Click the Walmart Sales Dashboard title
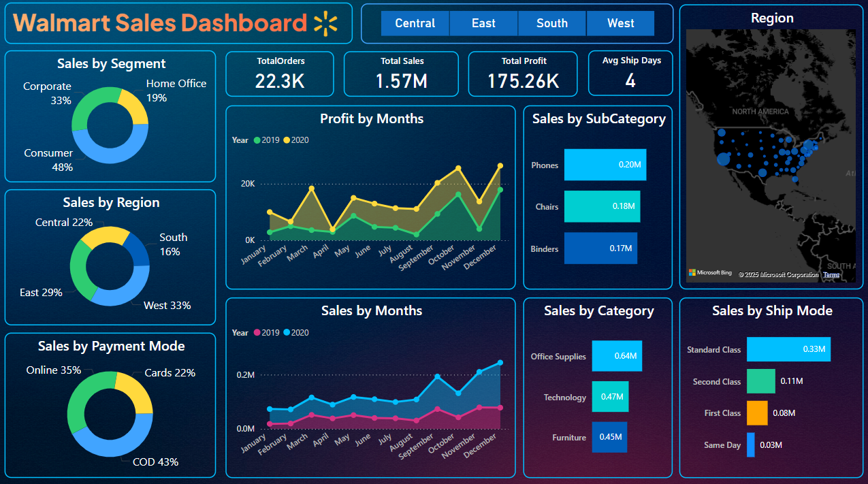 160,23
